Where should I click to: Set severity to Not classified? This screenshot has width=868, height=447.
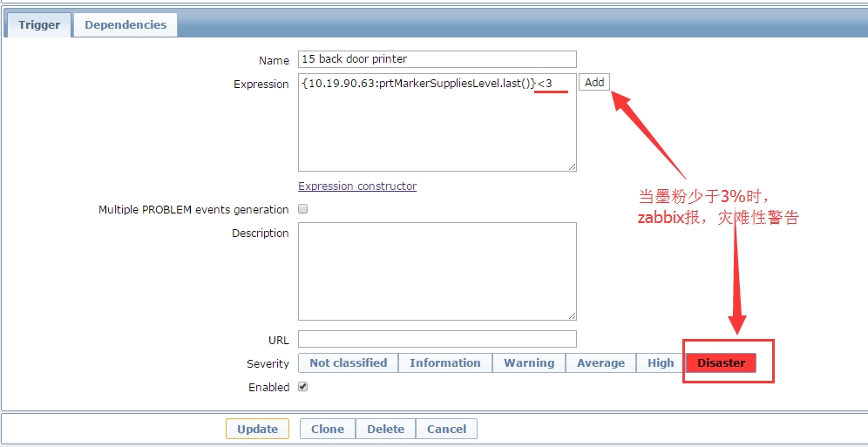348,362
